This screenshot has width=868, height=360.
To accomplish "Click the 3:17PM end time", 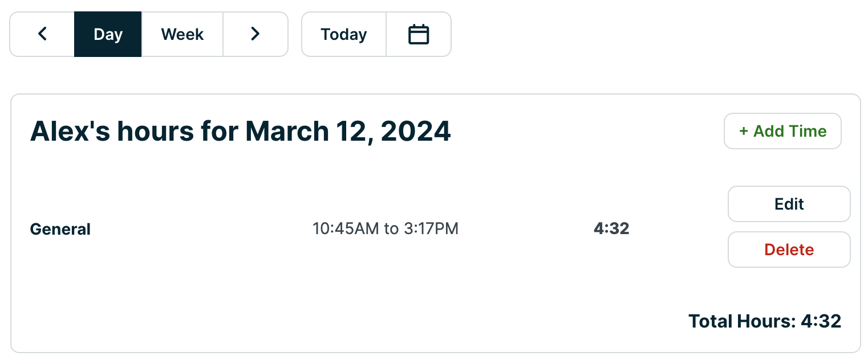I will 431,229.
